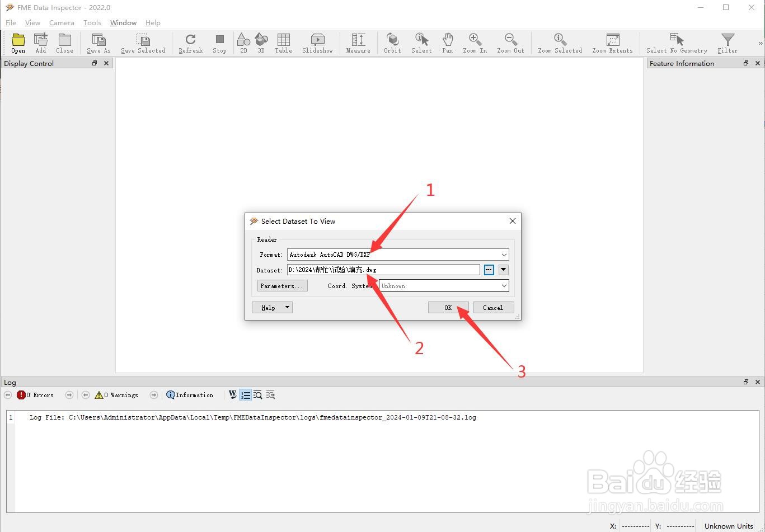765x532 pixels.
Task: Select the Orbit tool
Action: (392, 43)
